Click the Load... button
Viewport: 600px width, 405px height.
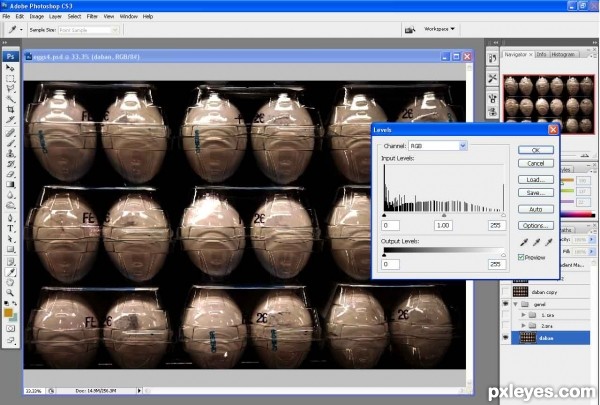(536, 180)
